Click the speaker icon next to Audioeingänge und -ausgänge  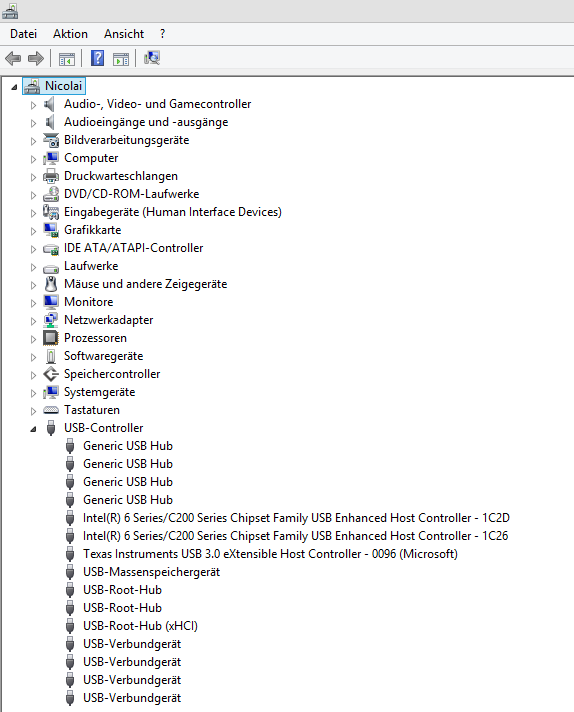50,122
